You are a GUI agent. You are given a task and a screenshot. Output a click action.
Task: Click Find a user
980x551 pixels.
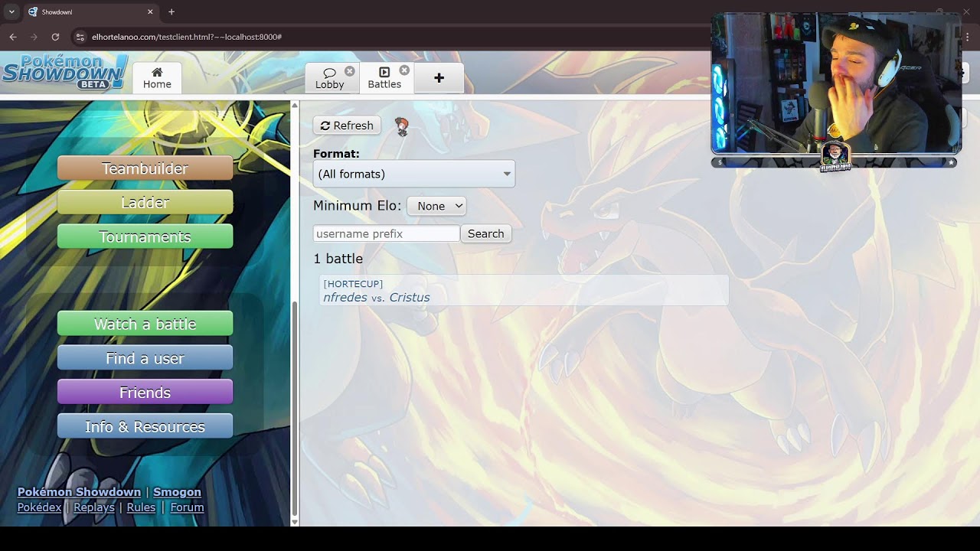point(145,358)
